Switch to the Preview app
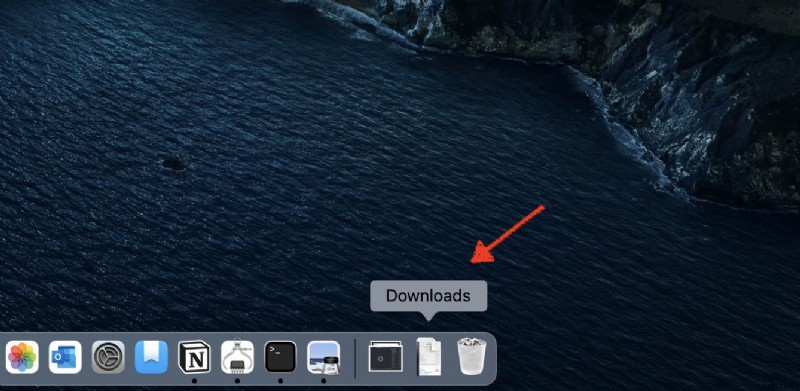Image resolution: width=800 pixels, height=391 pixels. click(323, 357)
